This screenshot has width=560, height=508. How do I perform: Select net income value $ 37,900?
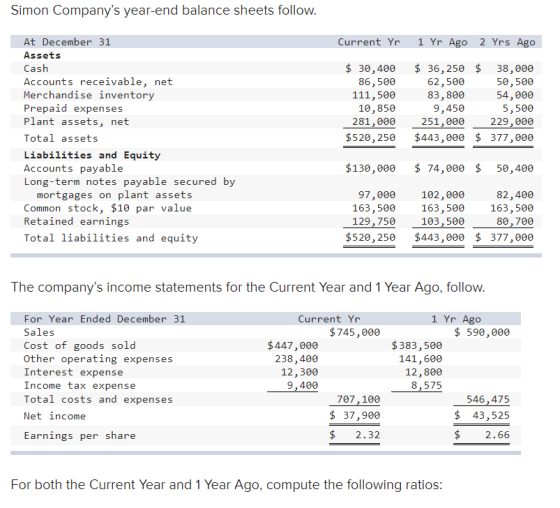pyautogui.click(x=355, y=415)
